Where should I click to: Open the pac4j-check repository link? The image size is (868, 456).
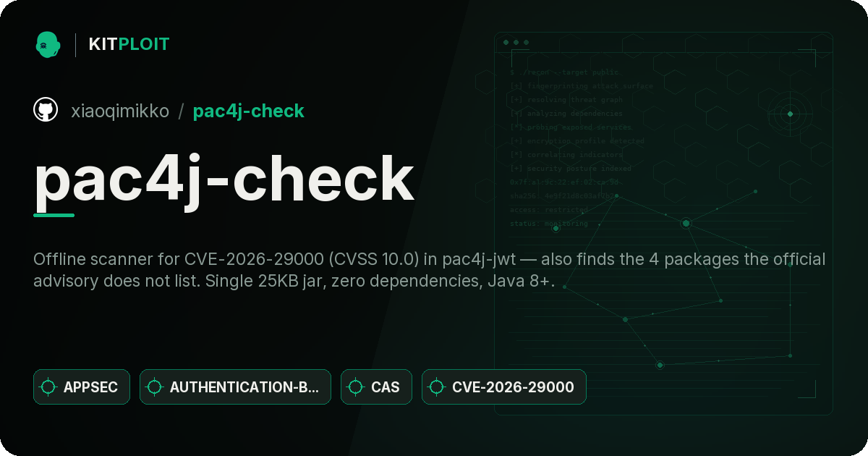click(x=248, y=111)
